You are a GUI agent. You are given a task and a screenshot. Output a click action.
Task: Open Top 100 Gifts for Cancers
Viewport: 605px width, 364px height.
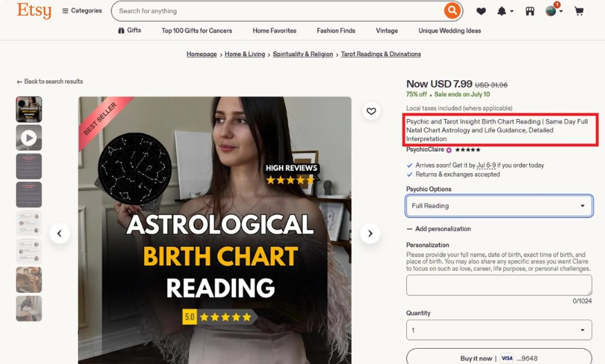pos(197,30)
